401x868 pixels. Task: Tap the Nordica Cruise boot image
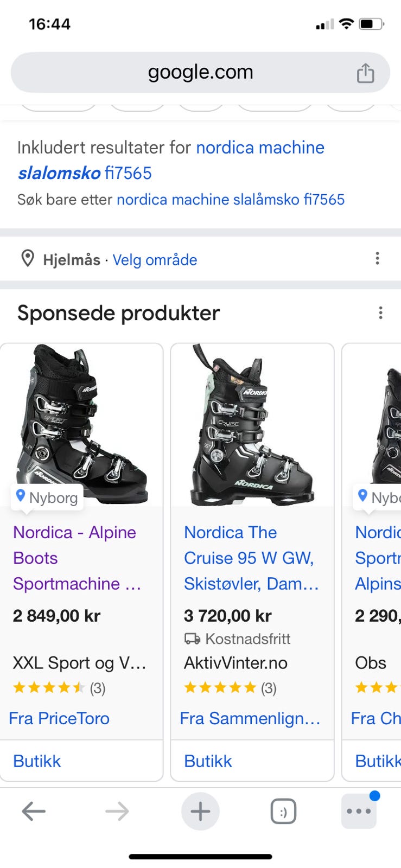point(252,426)
